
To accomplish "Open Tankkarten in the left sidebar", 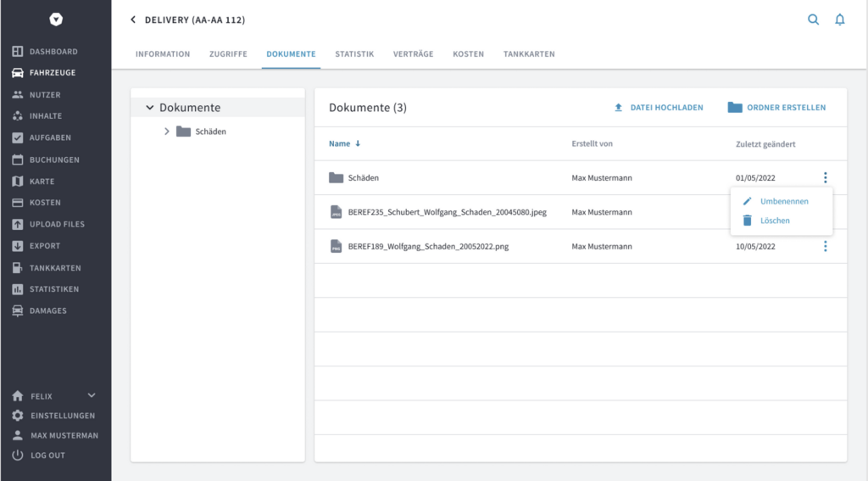I will pyautogui.click(x=54, y=268).
